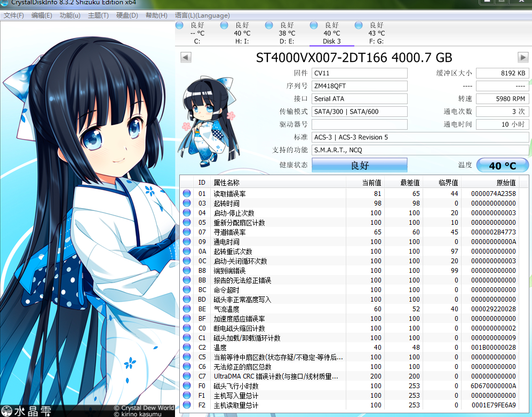
Task: Click raw value 6D670000000A
Action: point(494,385)
